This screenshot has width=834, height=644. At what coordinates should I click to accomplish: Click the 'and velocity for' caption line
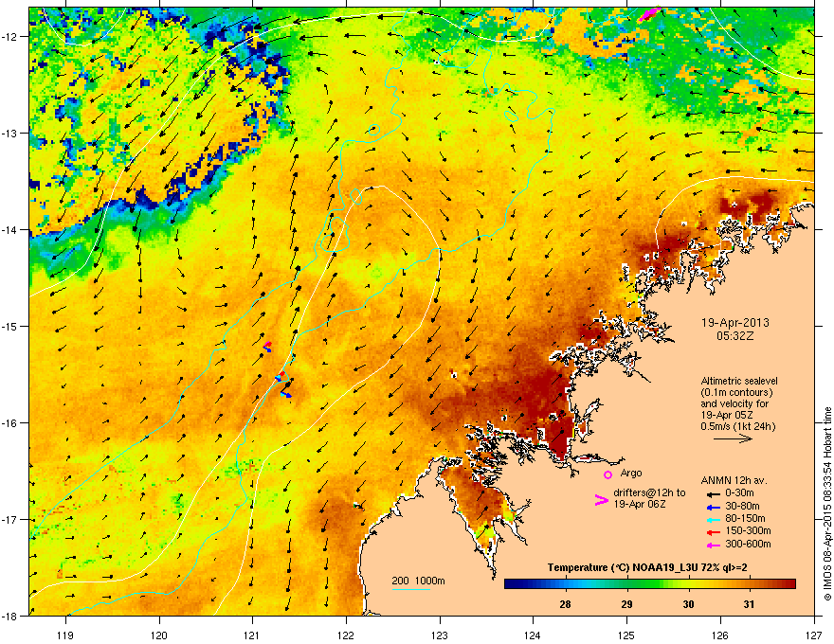click(x=734, y=403)
